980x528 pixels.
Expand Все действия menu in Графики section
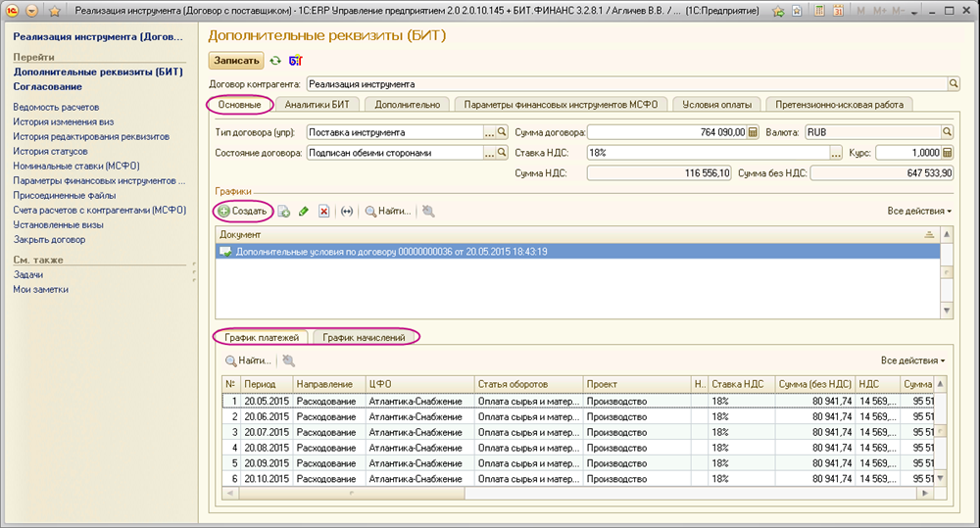point(919,211)
